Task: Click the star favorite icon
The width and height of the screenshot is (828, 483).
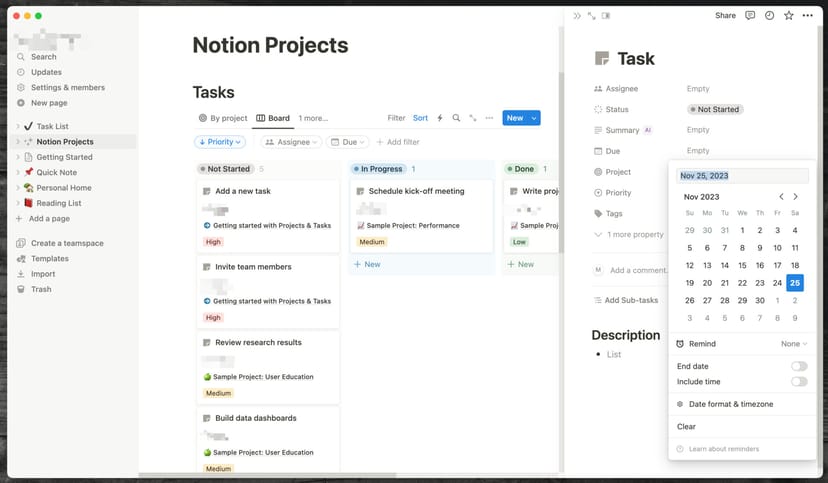Action: pyautogui.click(x=788, y=16)
